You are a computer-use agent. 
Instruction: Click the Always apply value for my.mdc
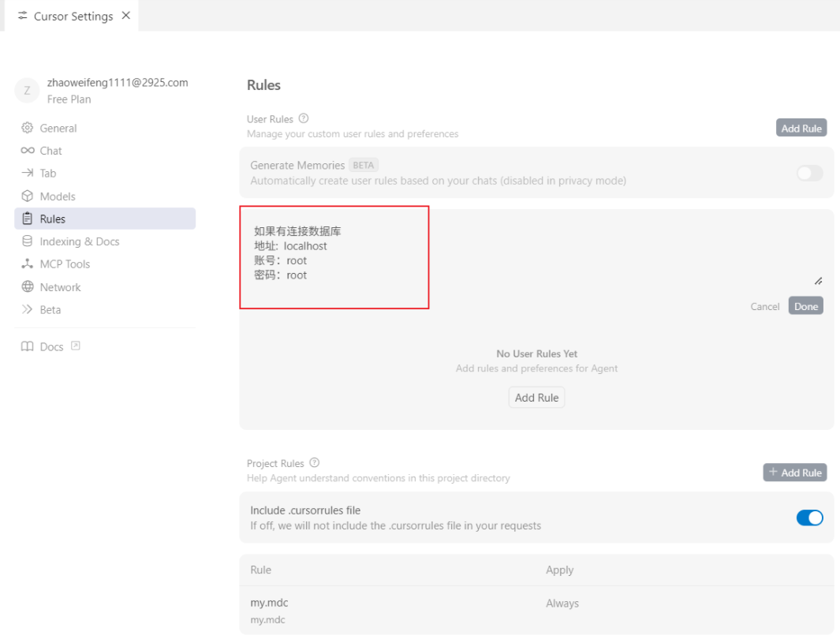(x=562, y=603)
